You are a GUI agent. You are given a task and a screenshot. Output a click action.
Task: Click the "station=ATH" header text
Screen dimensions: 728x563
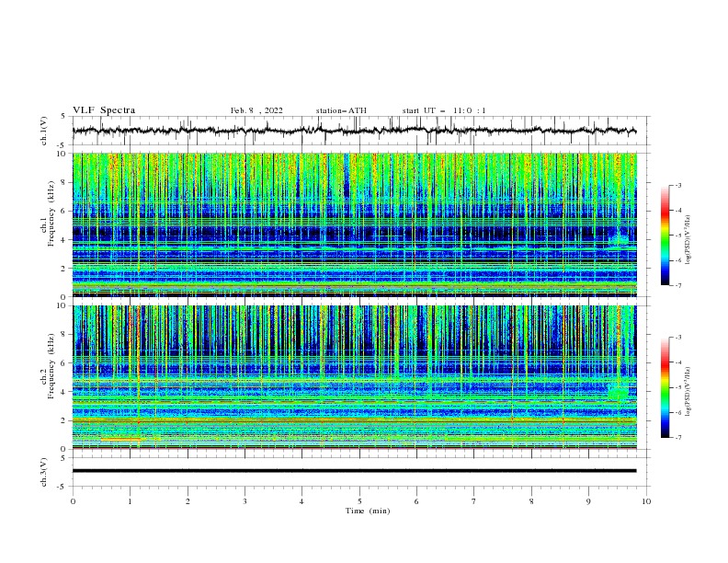[341, 110]
